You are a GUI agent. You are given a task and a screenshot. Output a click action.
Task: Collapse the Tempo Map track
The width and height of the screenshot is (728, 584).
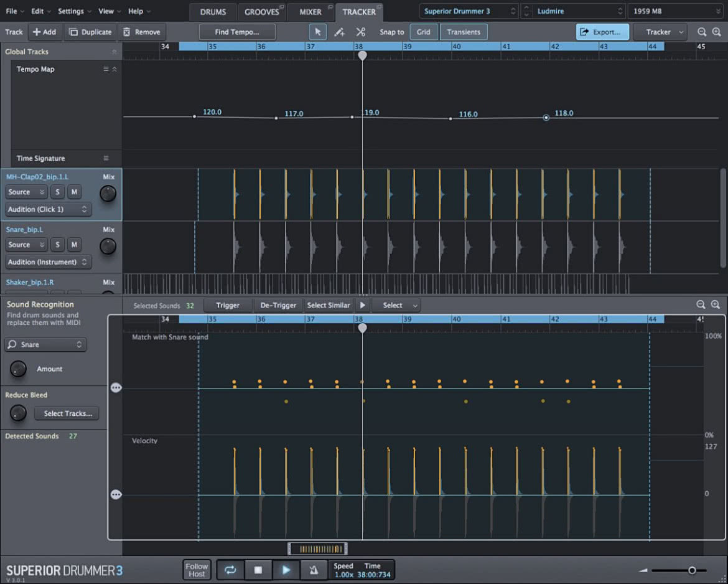(114, 68)
